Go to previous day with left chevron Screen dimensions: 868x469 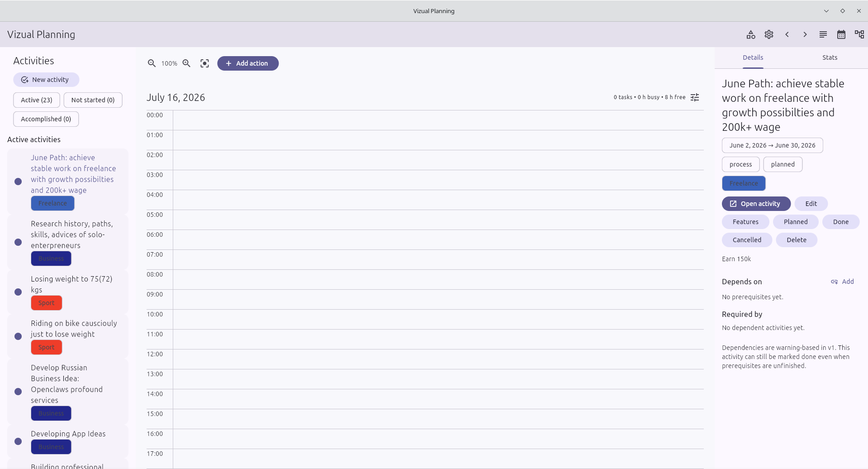[x=787, y=34]
